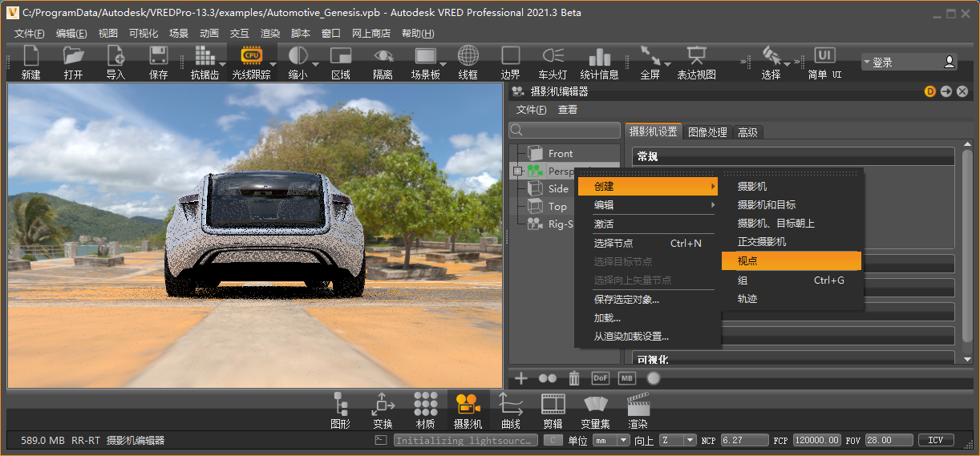Click the plus add-camera icon

[520, 377]
